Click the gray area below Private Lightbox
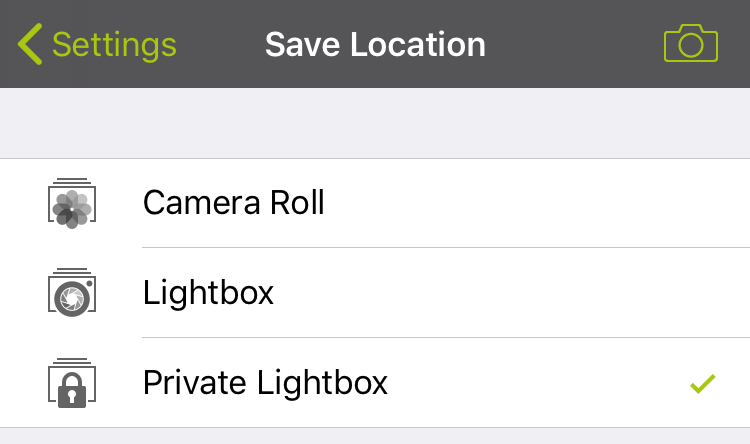 pyautogui.click(x=375, y=436)
